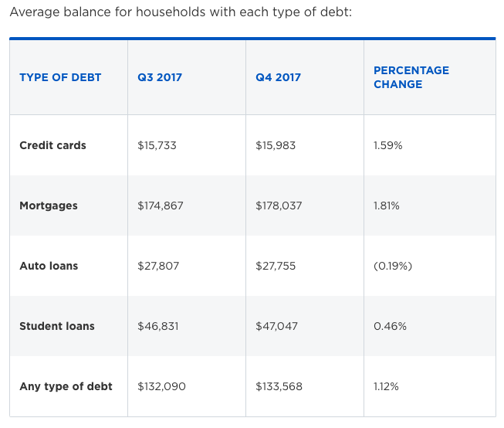The image size is (504, 428).
Task: Click the $46,831 student loans value
Action: (x=157, y=326)
